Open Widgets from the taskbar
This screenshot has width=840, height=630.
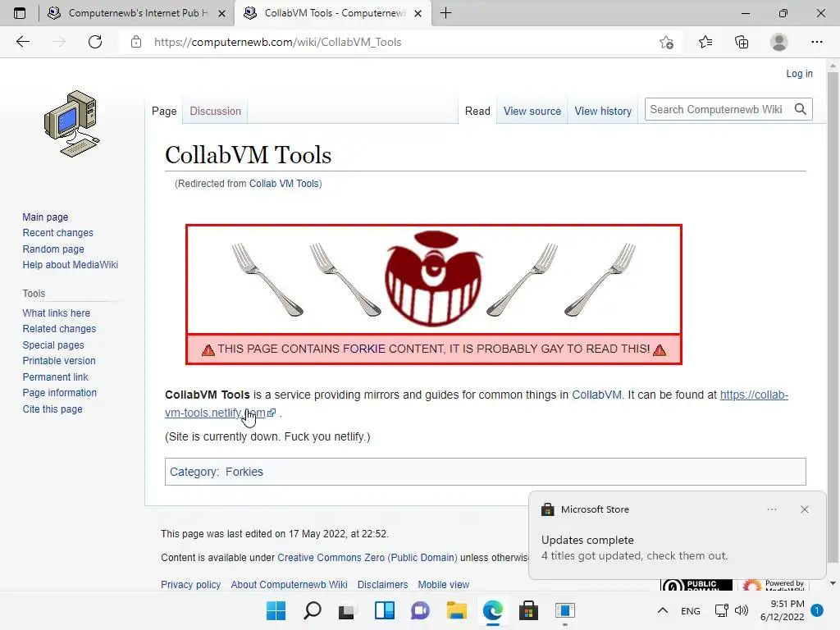click(x=384, y=610)
